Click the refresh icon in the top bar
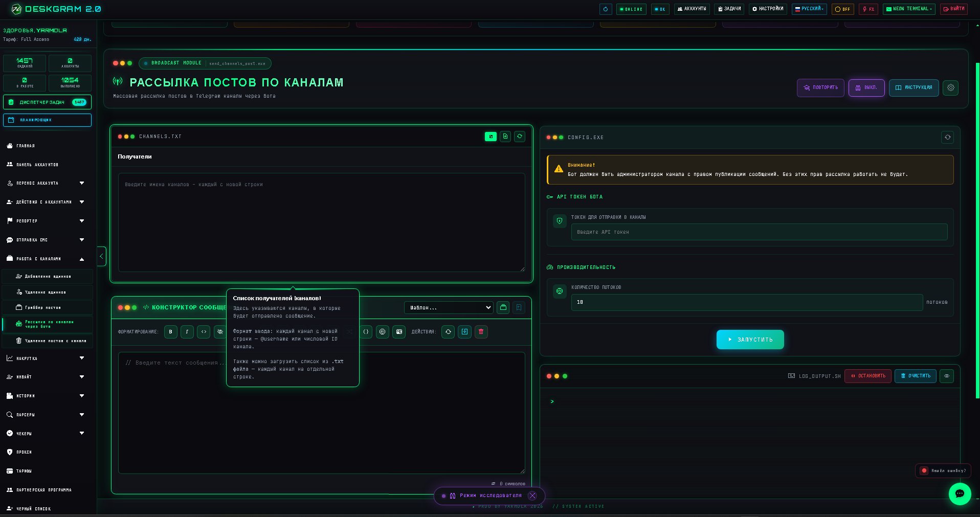Viewport: 980px width, 517px height. pos(606,9)
